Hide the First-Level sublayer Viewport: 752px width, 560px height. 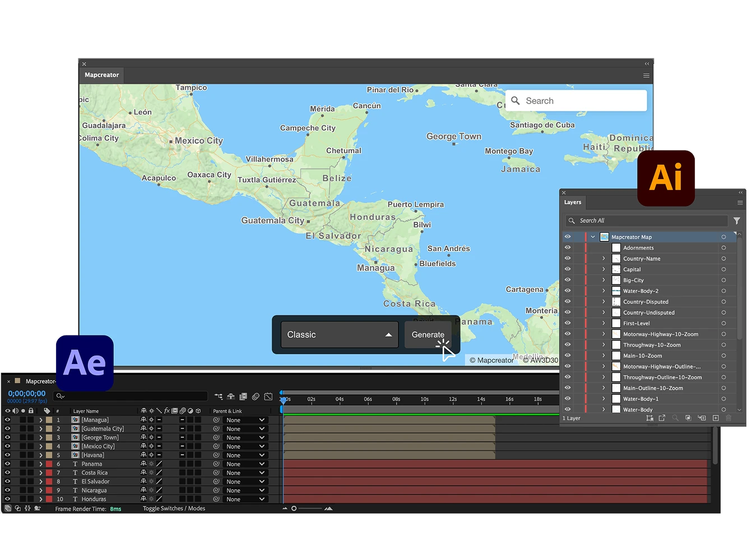click(x=568, y=323)
